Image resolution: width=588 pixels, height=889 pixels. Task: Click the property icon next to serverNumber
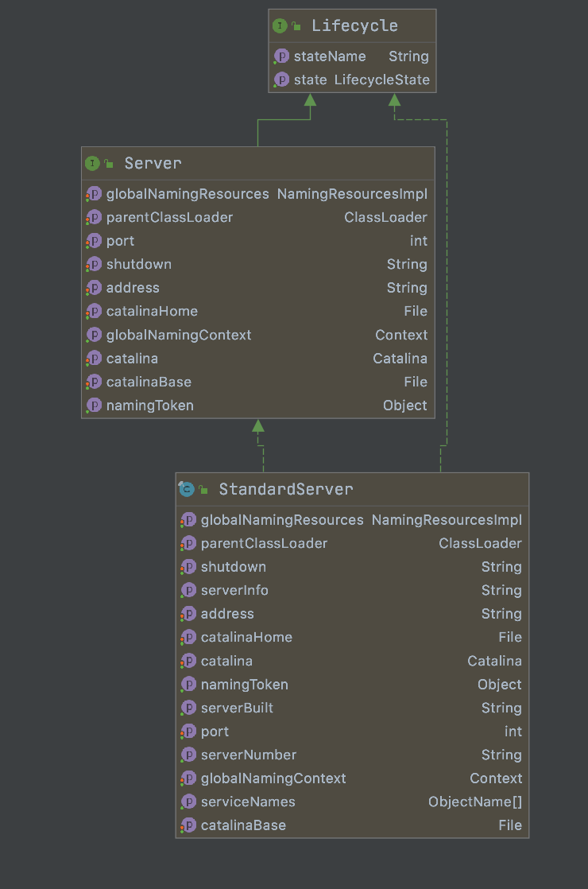click(188, 755)
